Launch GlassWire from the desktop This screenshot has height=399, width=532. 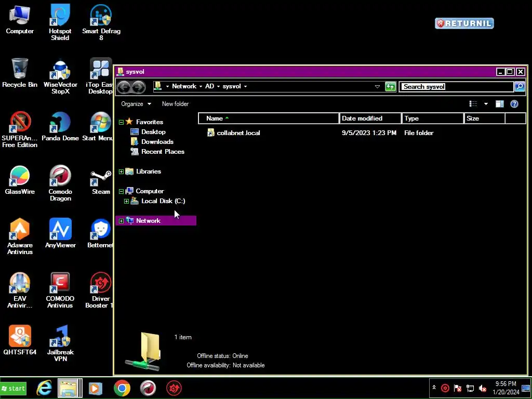point(20,180)
